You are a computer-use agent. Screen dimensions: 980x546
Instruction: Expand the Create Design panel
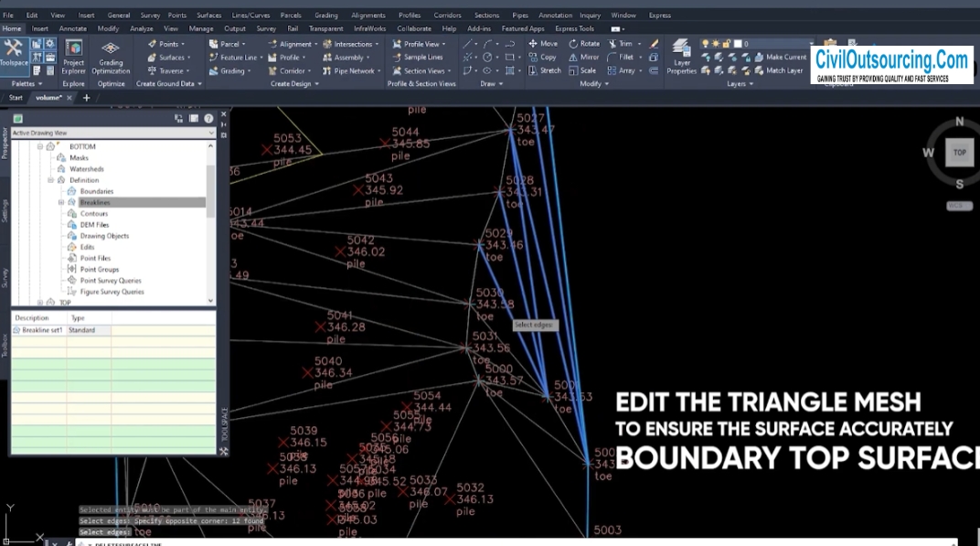294,84
